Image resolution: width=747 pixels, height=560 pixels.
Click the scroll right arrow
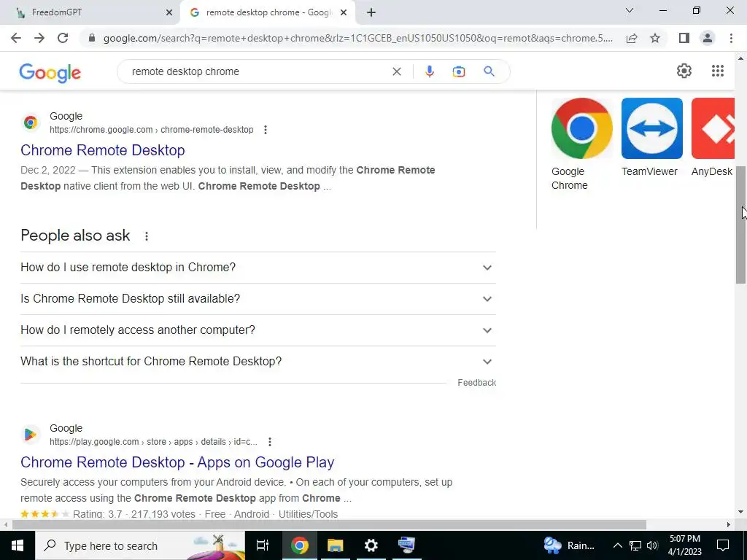coord(729,524)
